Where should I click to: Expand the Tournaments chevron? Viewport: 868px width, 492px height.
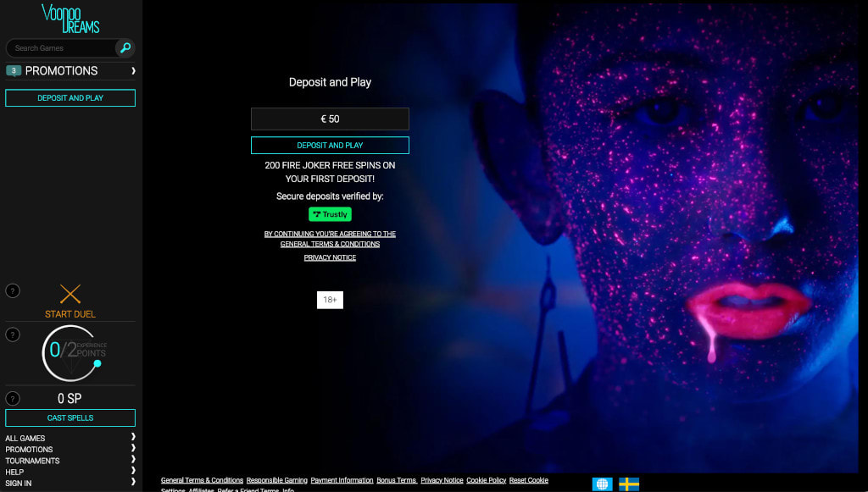coord(133,459)
